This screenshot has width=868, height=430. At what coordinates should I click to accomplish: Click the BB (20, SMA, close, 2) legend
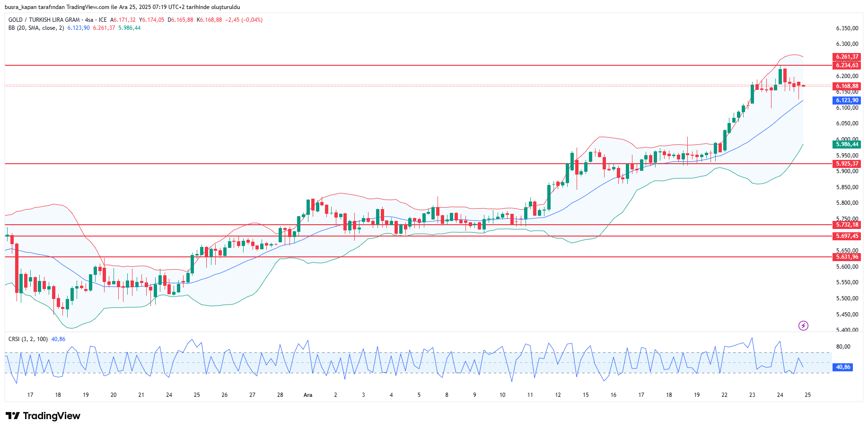coord(36,28)
